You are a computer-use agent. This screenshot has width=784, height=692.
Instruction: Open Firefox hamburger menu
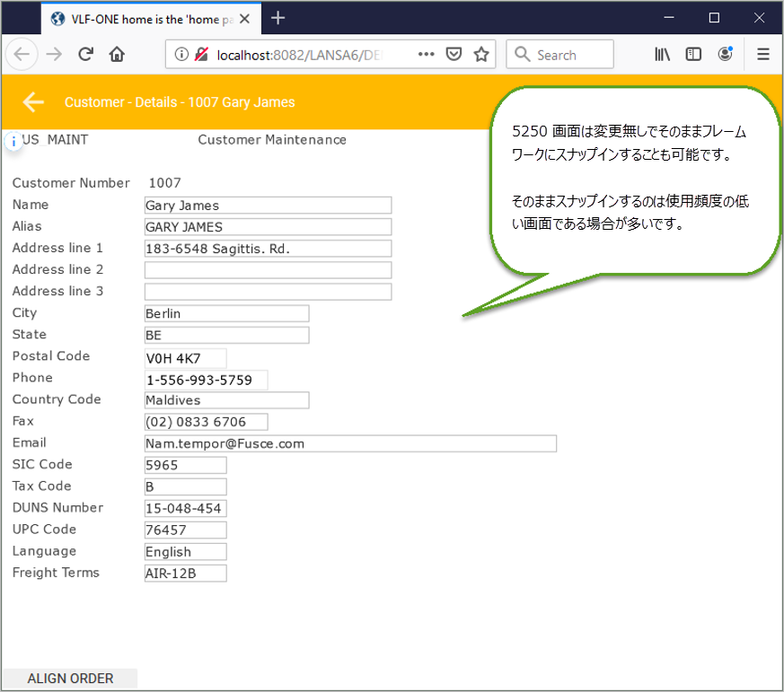point(763,55)
